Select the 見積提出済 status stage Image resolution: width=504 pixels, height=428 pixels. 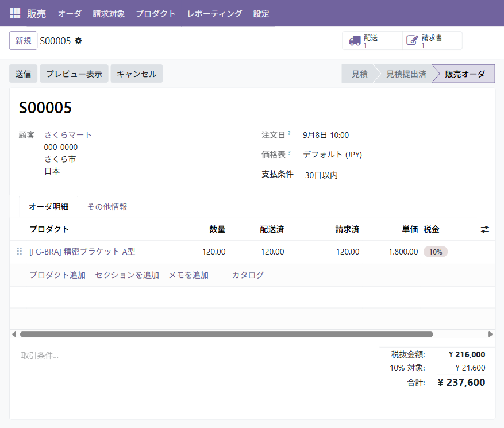click(406, 74)
